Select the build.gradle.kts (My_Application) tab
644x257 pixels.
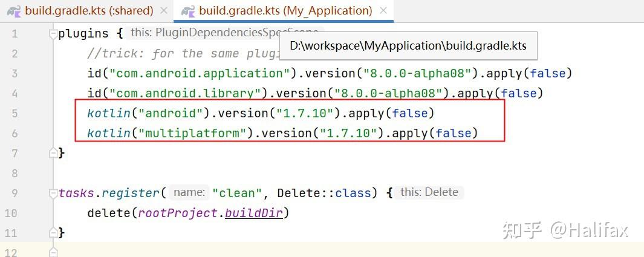[x=285, y=11]
